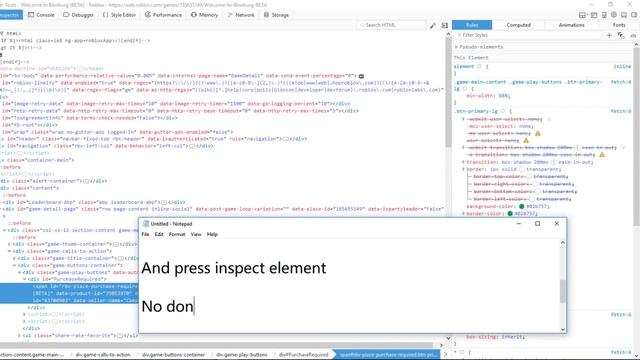Screen dimensions: 640x360
Task: Select div.game-calls-to-action breadcrumb
Action: [x=103, y=355]
